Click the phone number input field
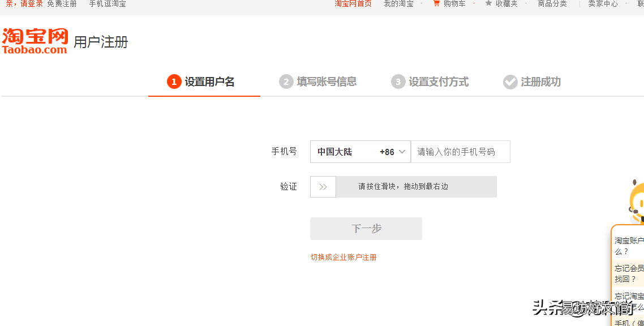 coord(461,152)
